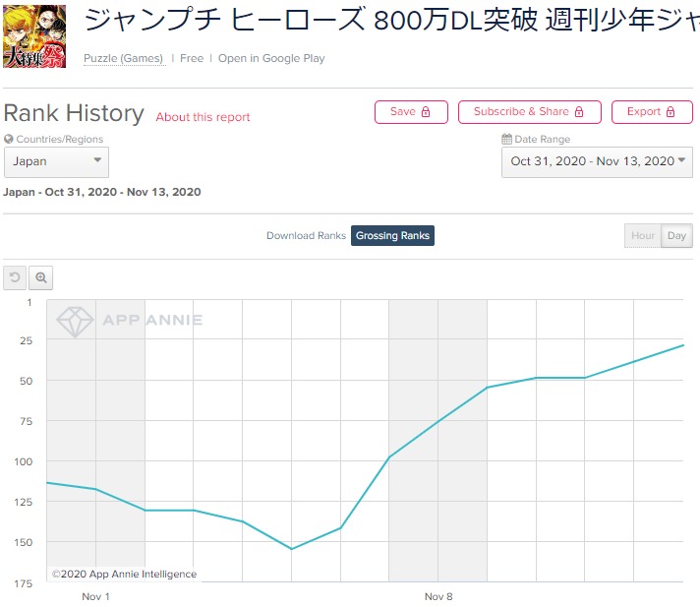Click the app icon thumbnail
The image size is (700, 607).
point(34,36)
